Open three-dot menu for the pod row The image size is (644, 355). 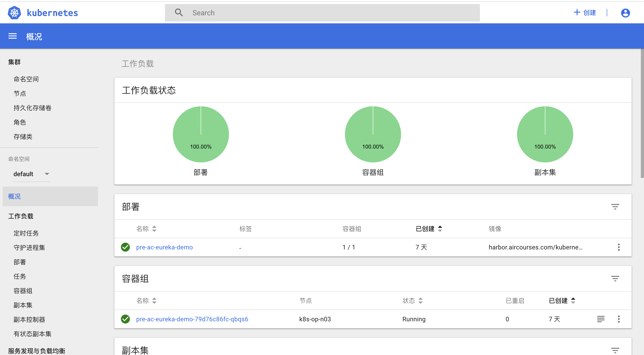[619, 319]
